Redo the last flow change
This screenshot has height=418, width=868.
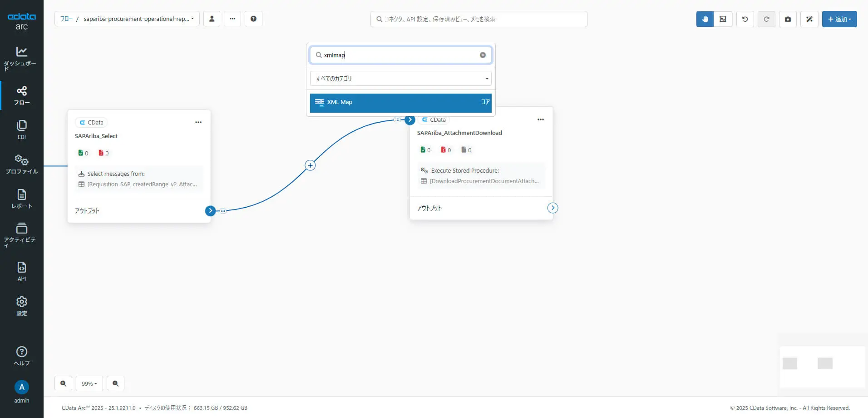[x=766, y=19]
